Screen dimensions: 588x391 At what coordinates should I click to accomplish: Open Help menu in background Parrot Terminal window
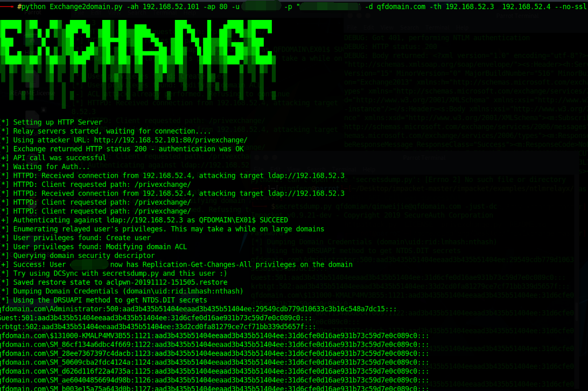[462, 28]
